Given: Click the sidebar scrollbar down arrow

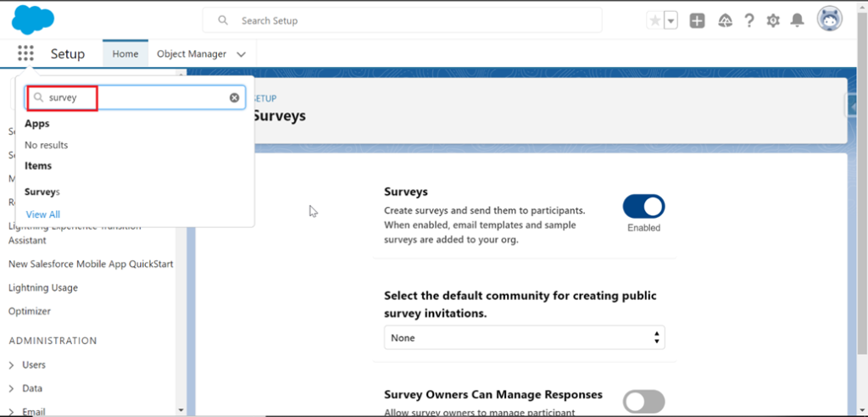Looking at the screenshot, I should pyautogui.click(x=181, y=410).
